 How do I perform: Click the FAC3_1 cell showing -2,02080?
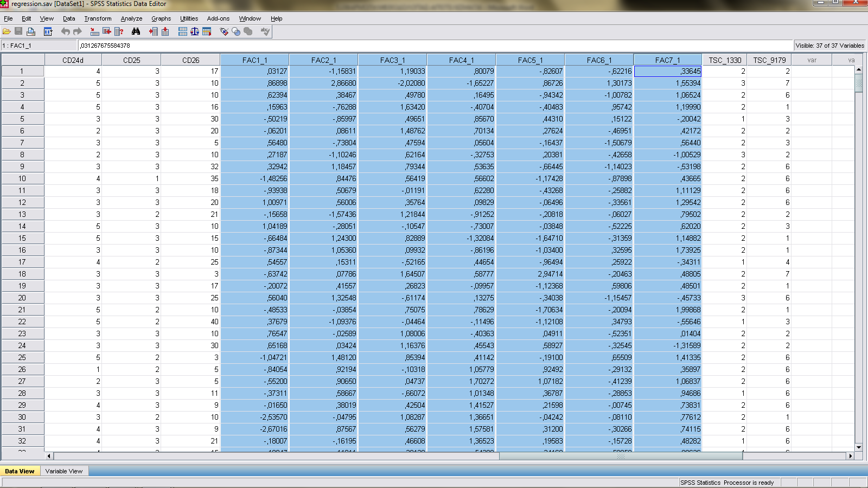(x=392, y=83)
